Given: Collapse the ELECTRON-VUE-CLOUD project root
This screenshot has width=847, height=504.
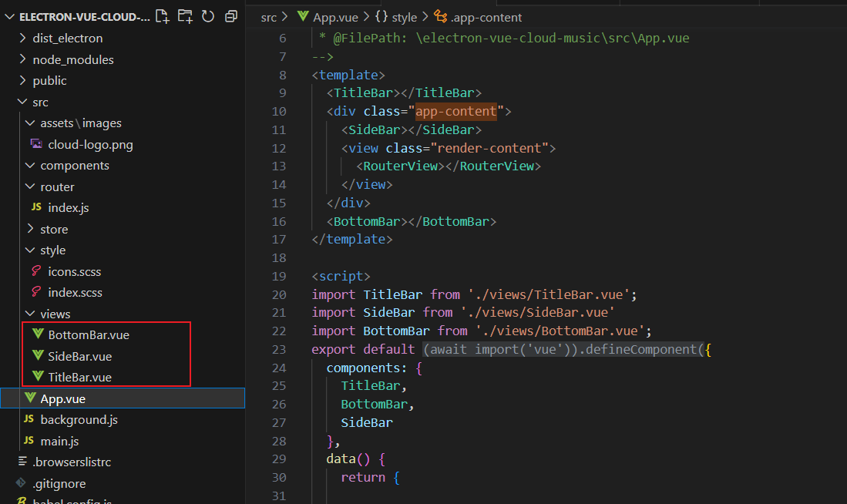Looking at the screenshot, I should (x=9, y=17).
